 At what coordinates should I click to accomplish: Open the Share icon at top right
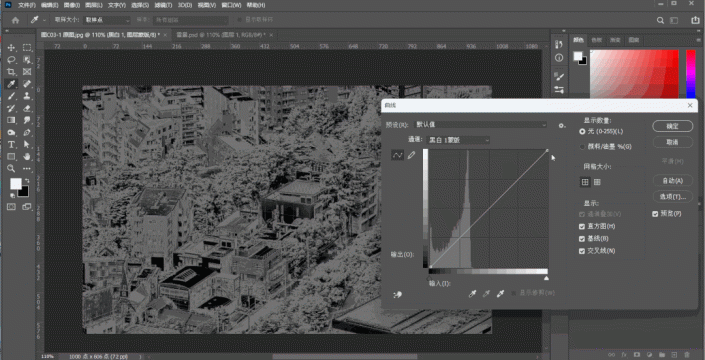click(695, 20)
